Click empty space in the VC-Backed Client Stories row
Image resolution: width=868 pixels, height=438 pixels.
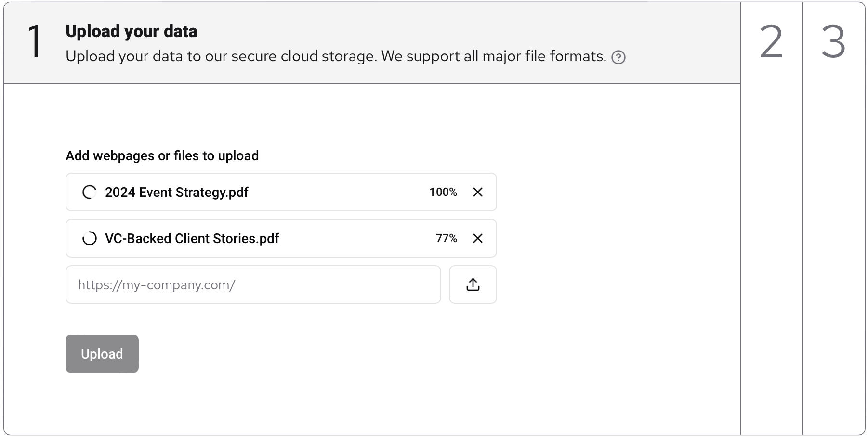tap(356, 238)
